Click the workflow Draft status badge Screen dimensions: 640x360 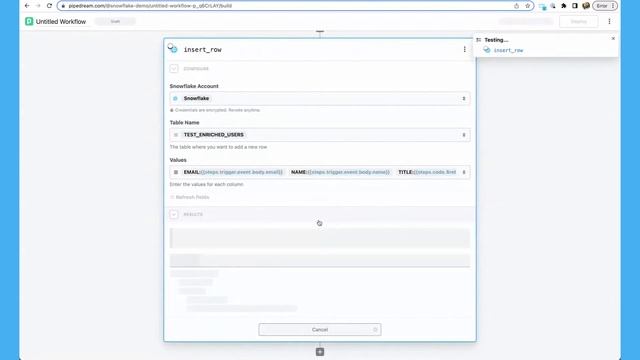point(115,21)
